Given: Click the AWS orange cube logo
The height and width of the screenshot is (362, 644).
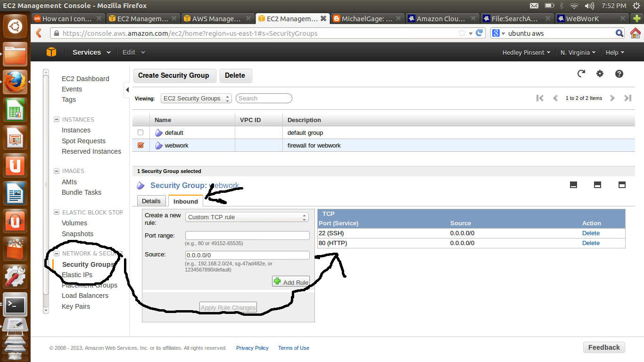Looking at the screenshot, I should coord(51,52).
